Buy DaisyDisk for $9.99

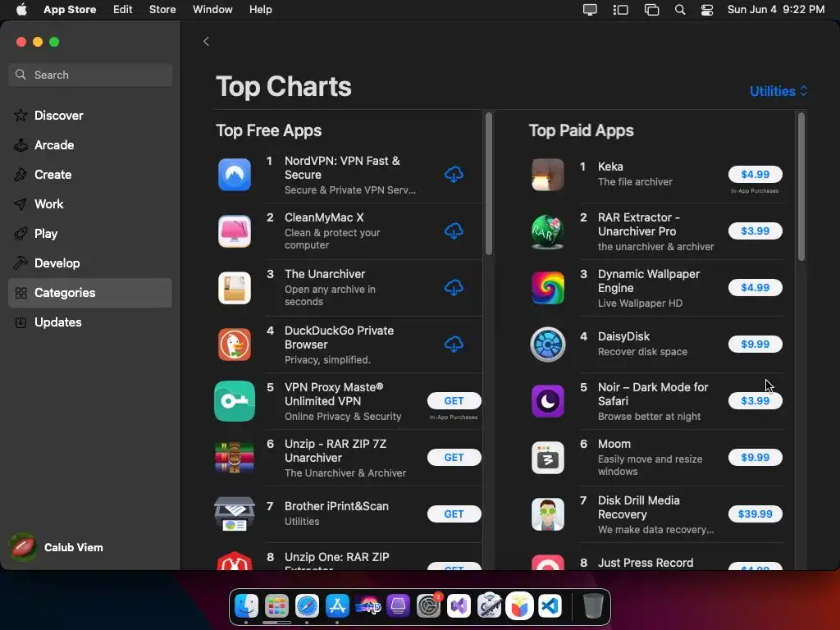point(755,345)
